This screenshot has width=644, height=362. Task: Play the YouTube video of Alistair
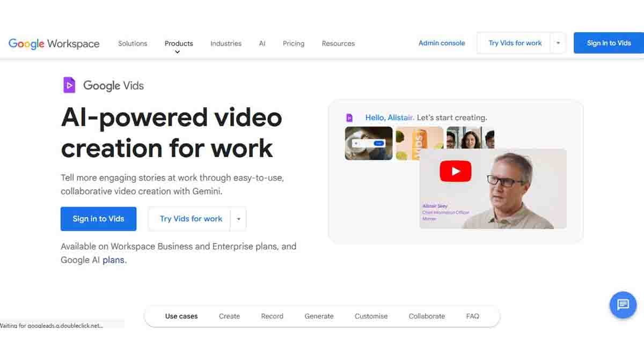pos(455,171)
